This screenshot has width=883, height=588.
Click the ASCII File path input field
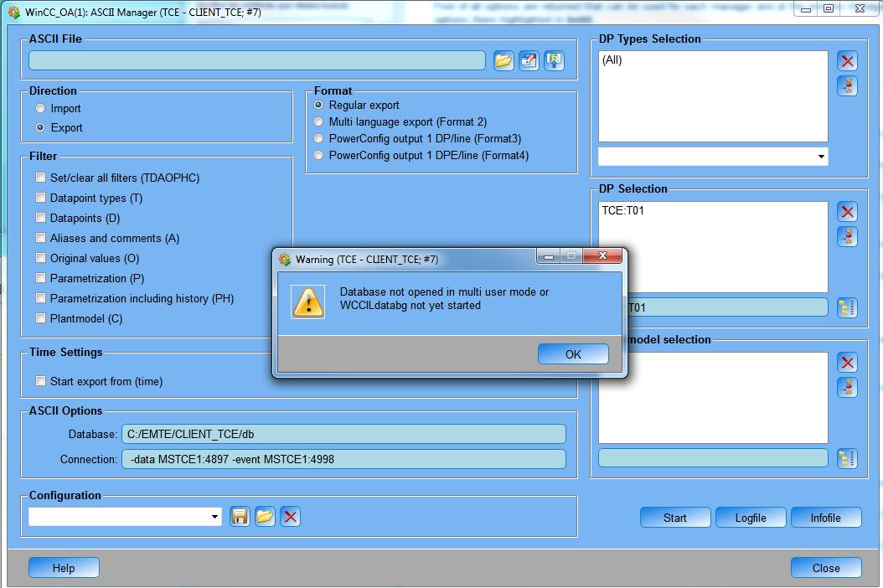pyautogui.click(x=257, y=61)
